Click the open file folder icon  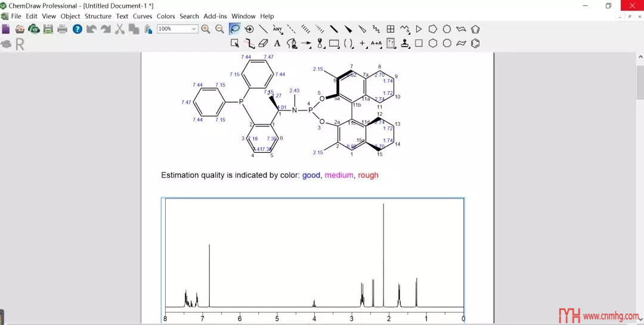point(20,29)
